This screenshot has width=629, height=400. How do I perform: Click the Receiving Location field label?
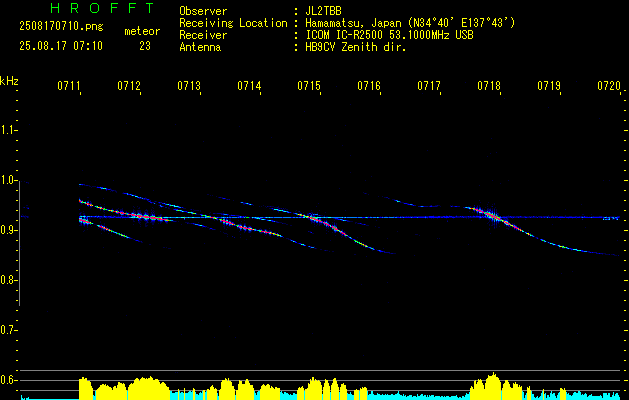pyautogui.click(x=233, y=23)
